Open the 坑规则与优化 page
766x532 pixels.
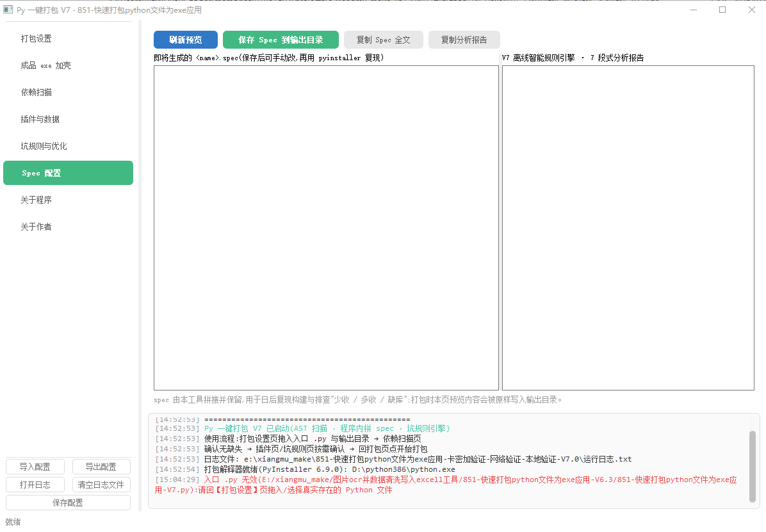tap(68, 146)
